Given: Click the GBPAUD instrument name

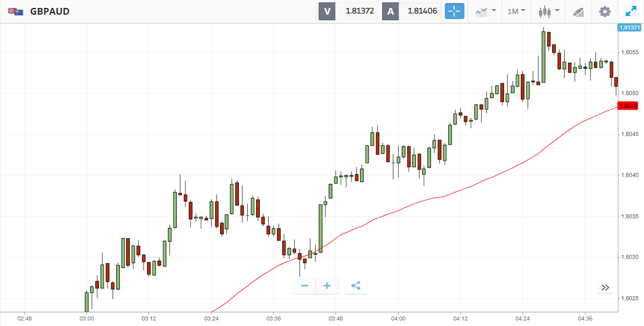Looking at the screenshot, I should pyautogui.click(x=50, y=11).
